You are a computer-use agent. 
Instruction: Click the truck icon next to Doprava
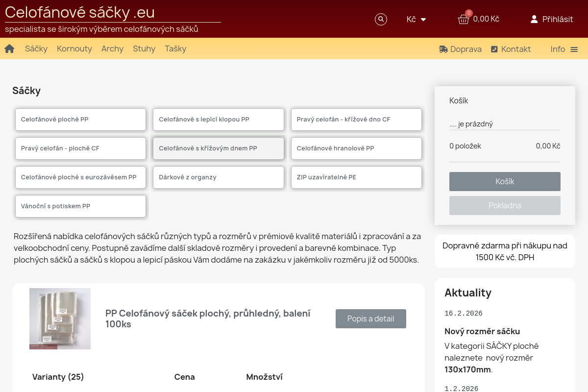443,49
